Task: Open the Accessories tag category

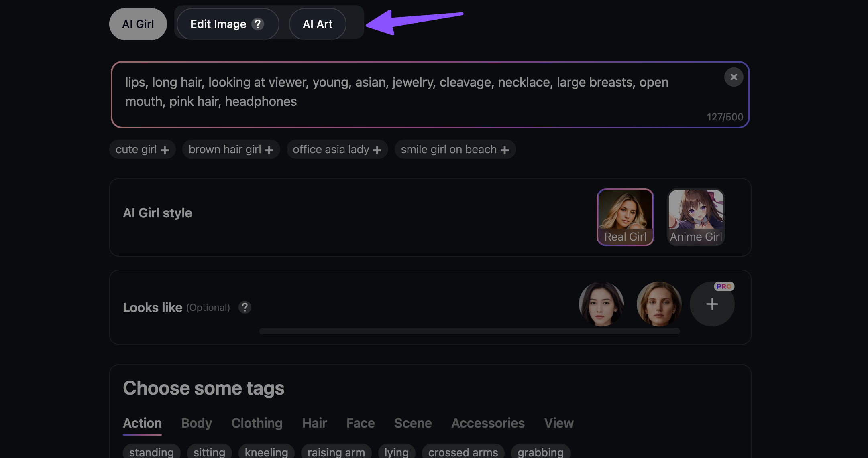Action: [487, 423]
